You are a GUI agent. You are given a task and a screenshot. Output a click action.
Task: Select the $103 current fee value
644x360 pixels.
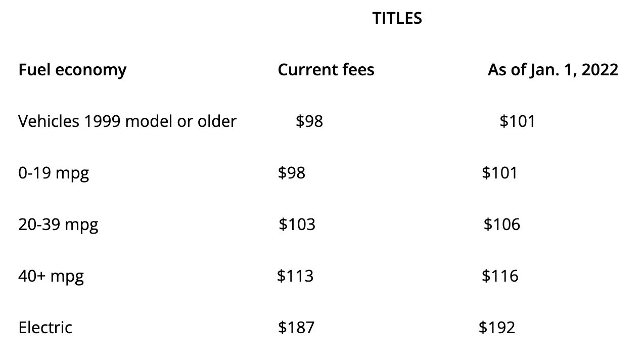coord(297,224)
